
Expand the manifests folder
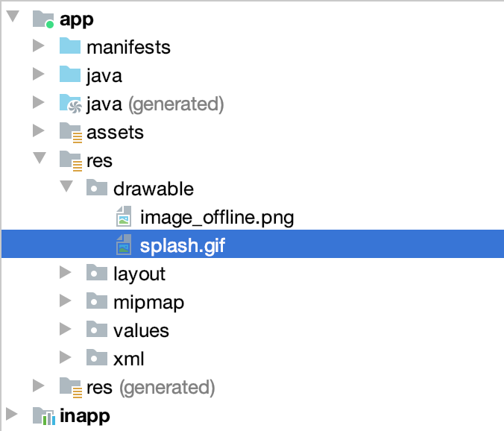[x=39, y=45]
